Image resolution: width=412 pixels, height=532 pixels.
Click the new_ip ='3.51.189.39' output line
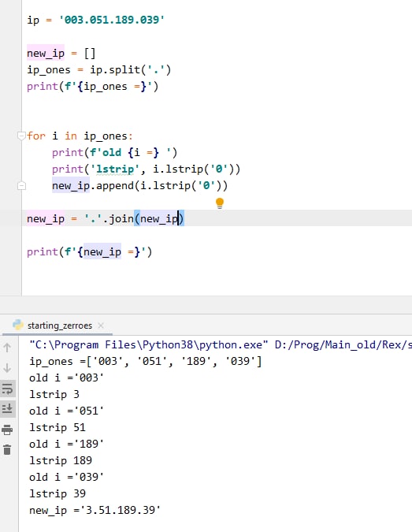click(95, 510)
